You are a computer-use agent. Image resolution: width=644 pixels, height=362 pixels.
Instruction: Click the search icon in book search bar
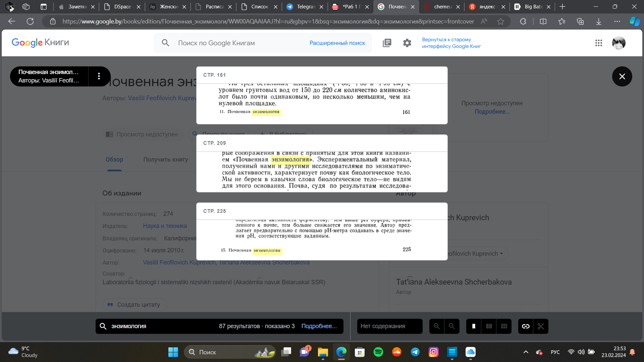point(103,326)
